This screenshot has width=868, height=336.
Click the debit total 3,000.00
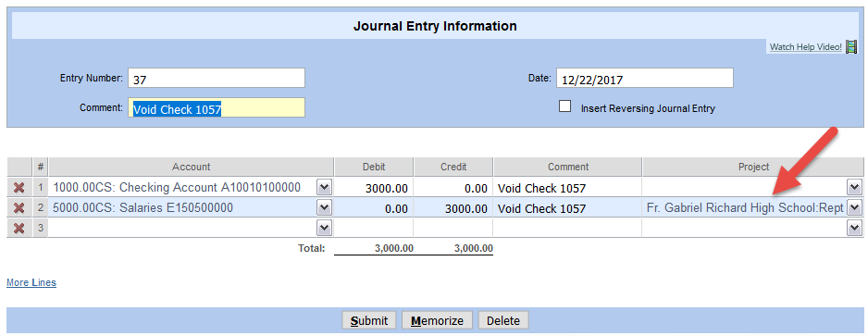(393, 249)
